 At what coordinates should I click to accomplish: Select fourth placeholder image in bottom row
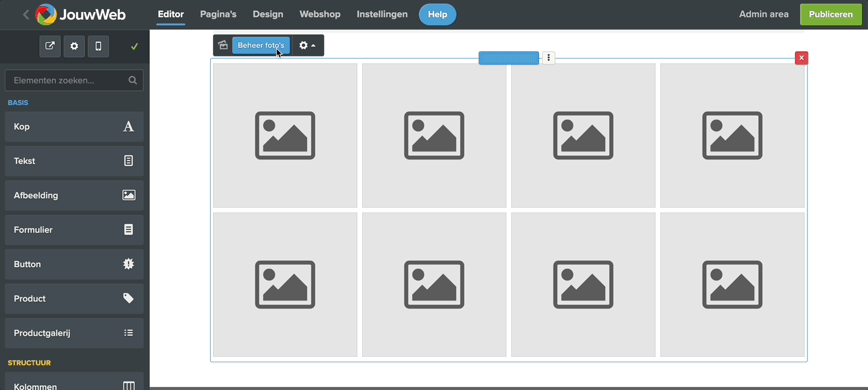pos(732,284)
